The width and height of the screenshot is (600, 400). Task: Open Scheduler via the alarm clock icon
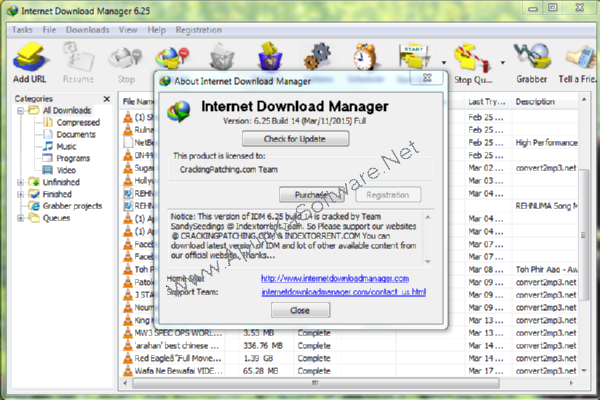tap(365, 57)
